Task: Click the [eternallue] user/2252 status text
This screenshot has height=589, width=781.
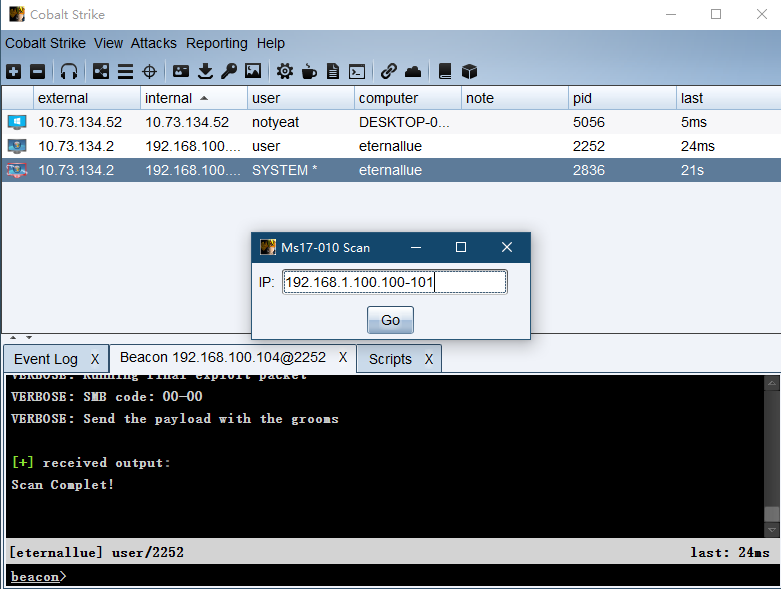Action: (97, 552)
